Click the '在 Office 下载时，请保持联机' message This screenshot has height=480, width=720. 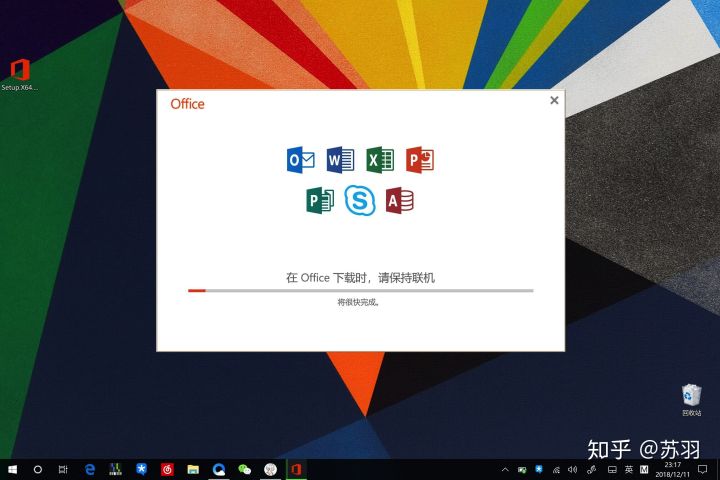[x=360, y=277]
